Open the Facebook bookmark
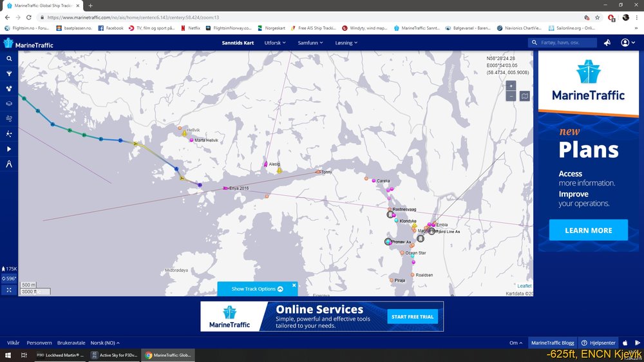This screenshot has width=644, height=362. click(x=111, y=28)
